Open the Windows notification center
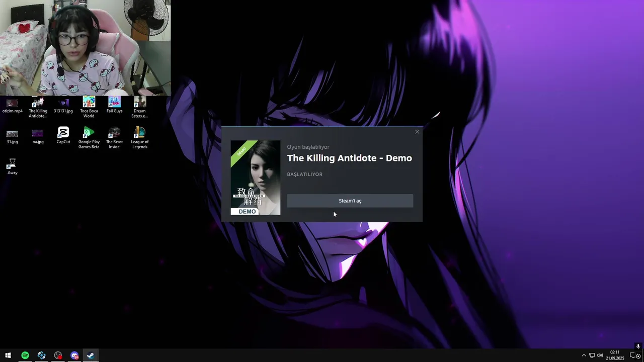This screenshot has height=362, width=644. [633, 355]
